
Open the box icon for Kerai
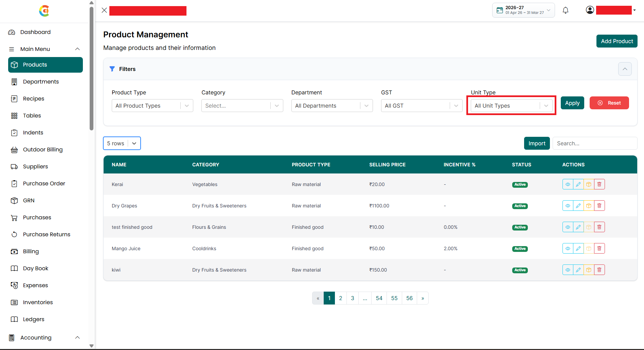tap(589, 184)
